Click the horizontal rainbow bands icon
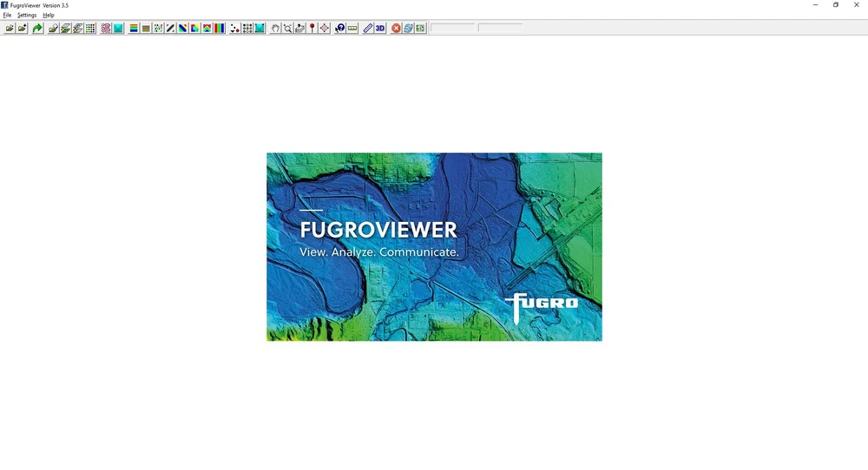This screenshot has height=470, width=868. (134, 29)
